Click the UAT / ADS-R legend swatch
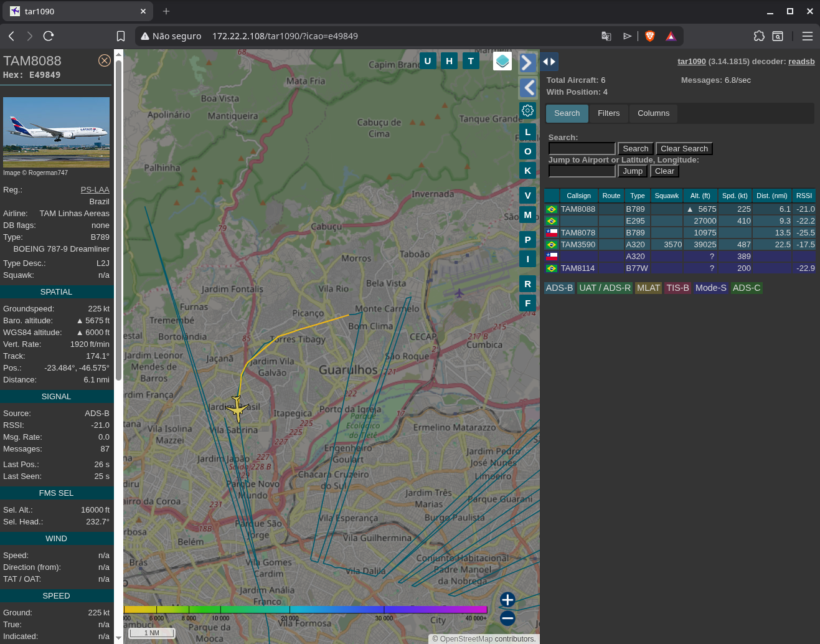The image size is (820, 644). point(605,288)
